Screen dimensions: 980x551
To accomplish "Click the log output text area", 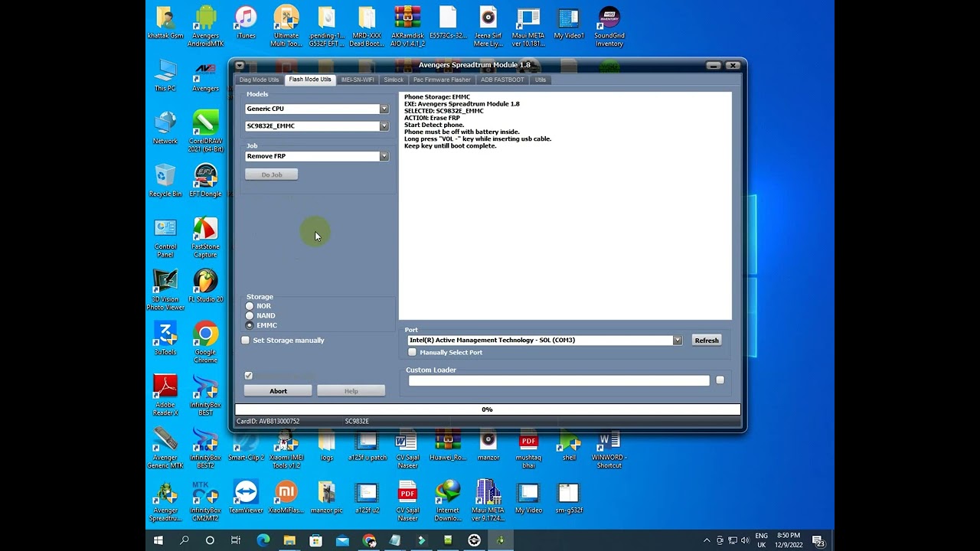I will (565, 205).
